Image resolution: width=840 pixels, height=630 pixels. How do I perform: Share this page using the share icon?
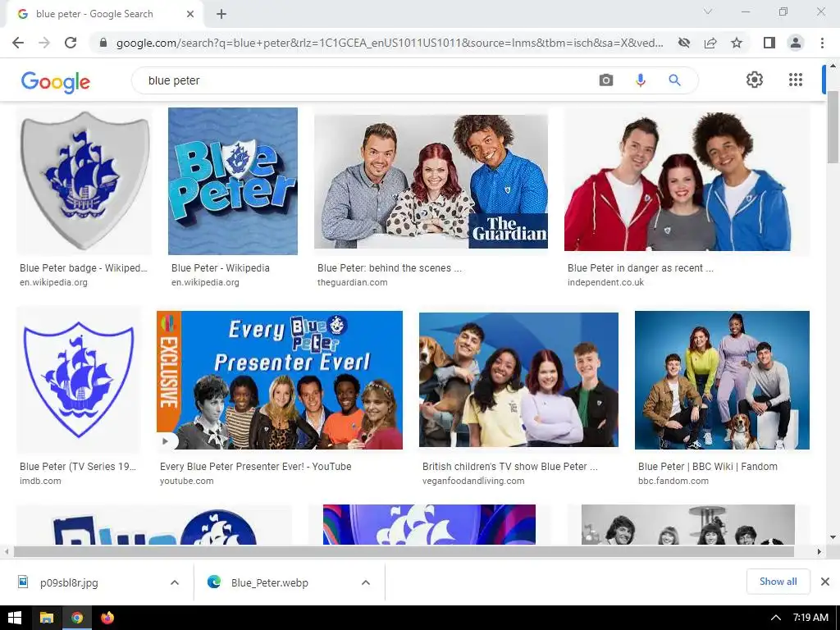(x=710, y=43)
